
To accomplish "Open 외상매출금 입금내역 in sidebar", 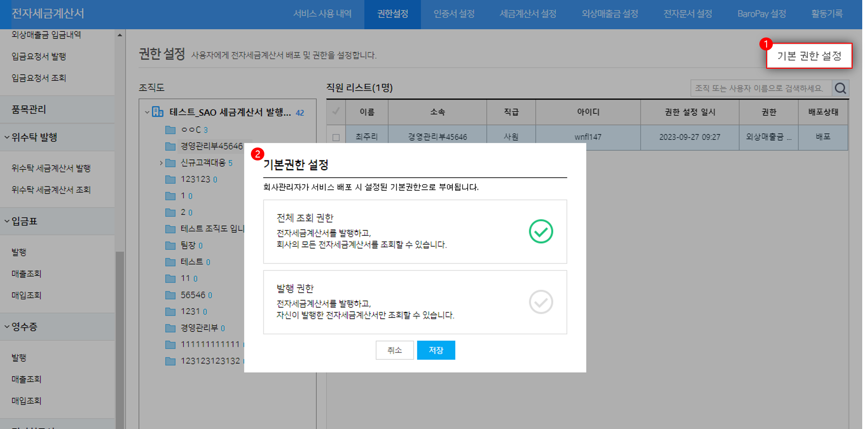I will pyautogui.click(x=46, y=35).
